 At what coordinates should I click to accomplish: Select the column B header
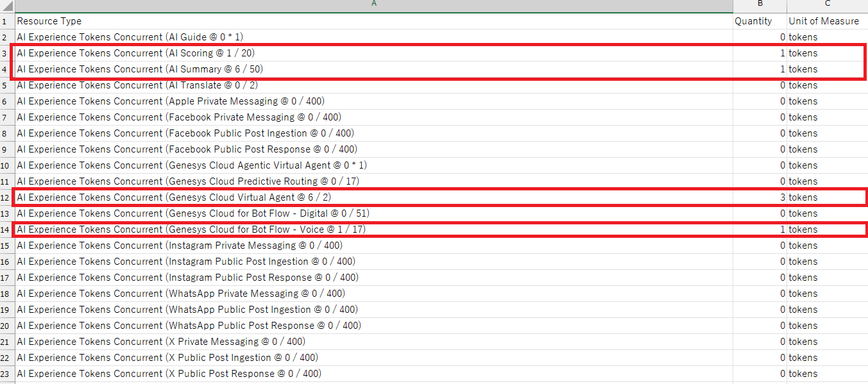click(760, 5)
